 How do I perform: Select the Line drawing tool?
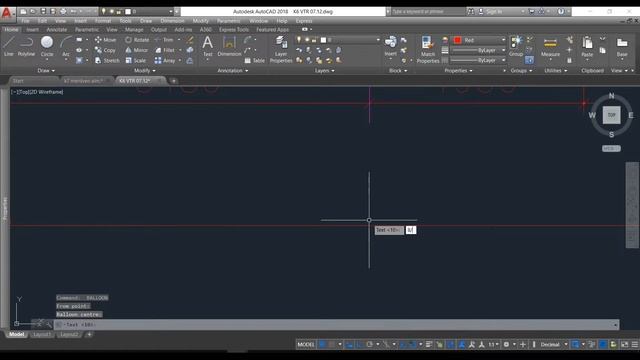(9, 46)
